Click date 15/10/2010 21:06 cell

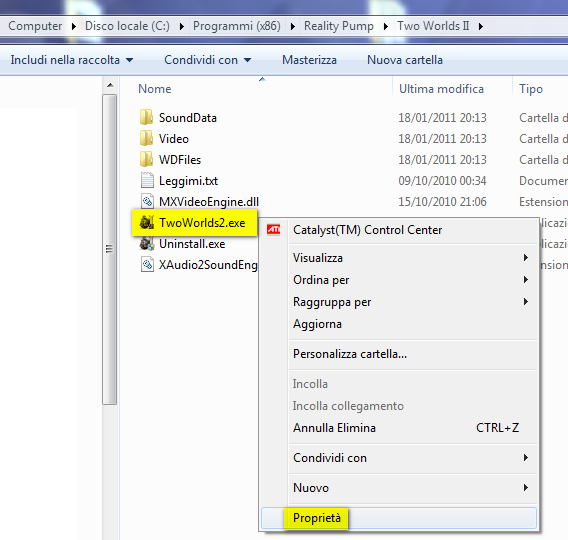pyautogui.click(x=442, y=202)
